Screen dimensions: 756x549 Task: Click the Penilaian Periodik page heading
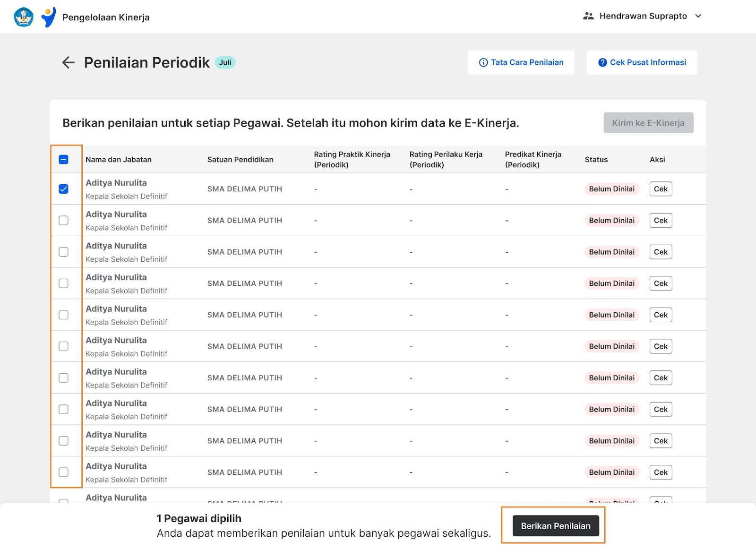[x=147, y=62]
